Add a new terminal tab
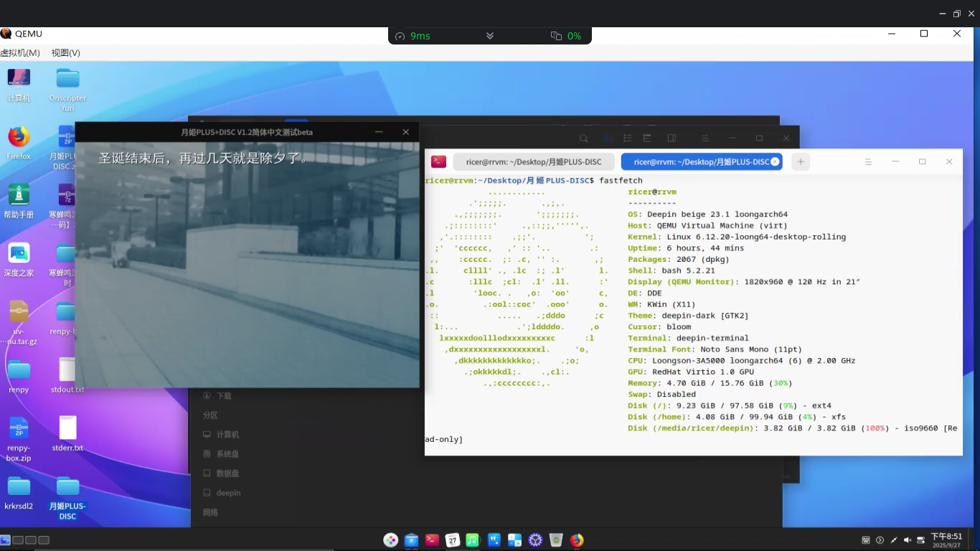Image resolution: width=980 pixels, height=551 pixels. [801, 162]
